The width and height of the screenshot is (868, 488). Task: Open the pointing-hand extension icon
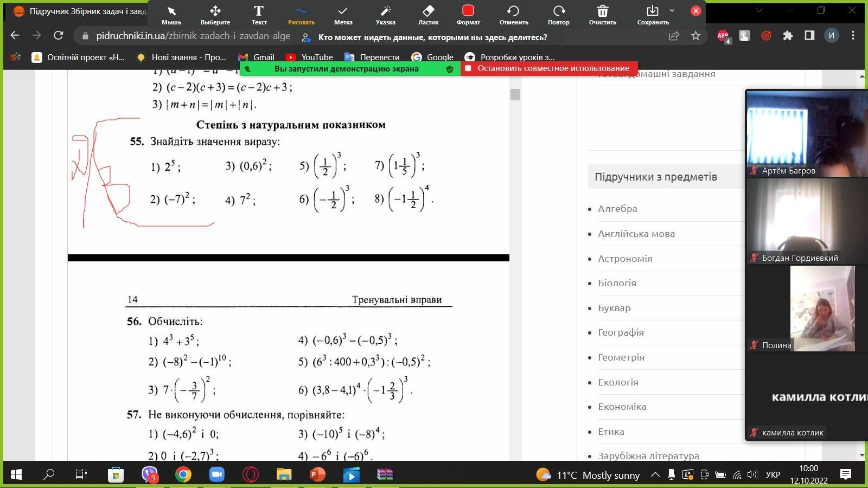point(744,36)
